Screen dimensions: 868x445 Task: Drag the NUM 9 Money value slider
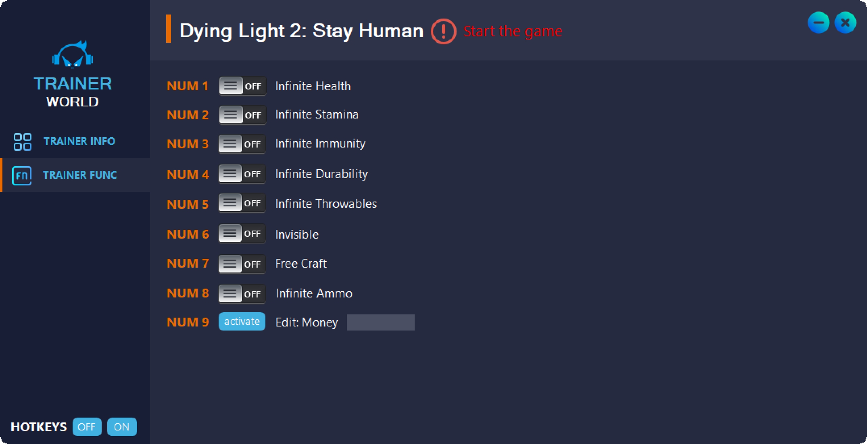(380, 323)
